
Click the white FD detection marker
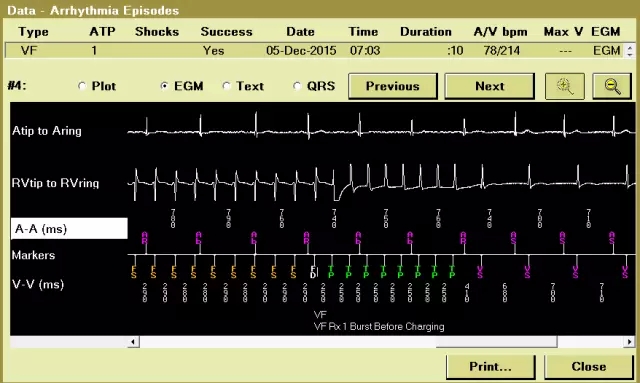[x=313, y=272]
